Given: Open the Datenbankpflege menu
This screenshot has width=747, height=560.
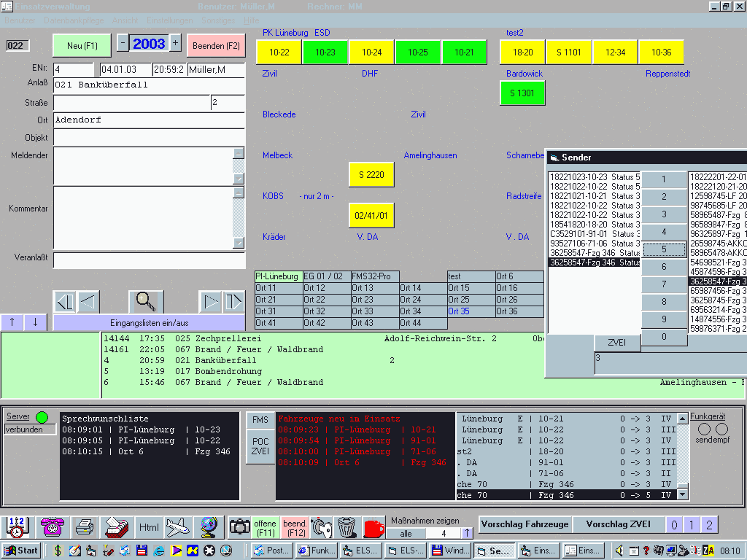Looking at the screenshot, I should point(74,20).
